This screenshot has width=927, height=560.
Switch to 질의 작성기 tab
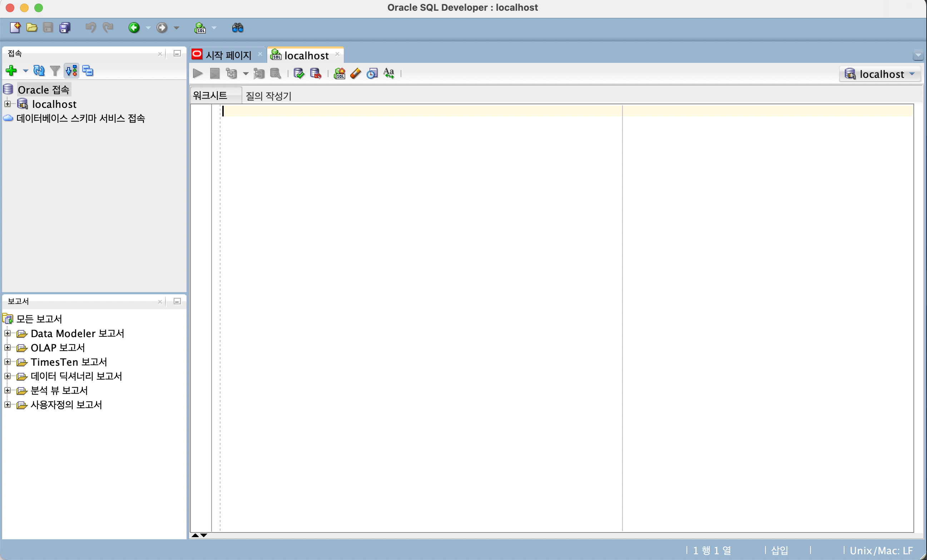(268, 96)
